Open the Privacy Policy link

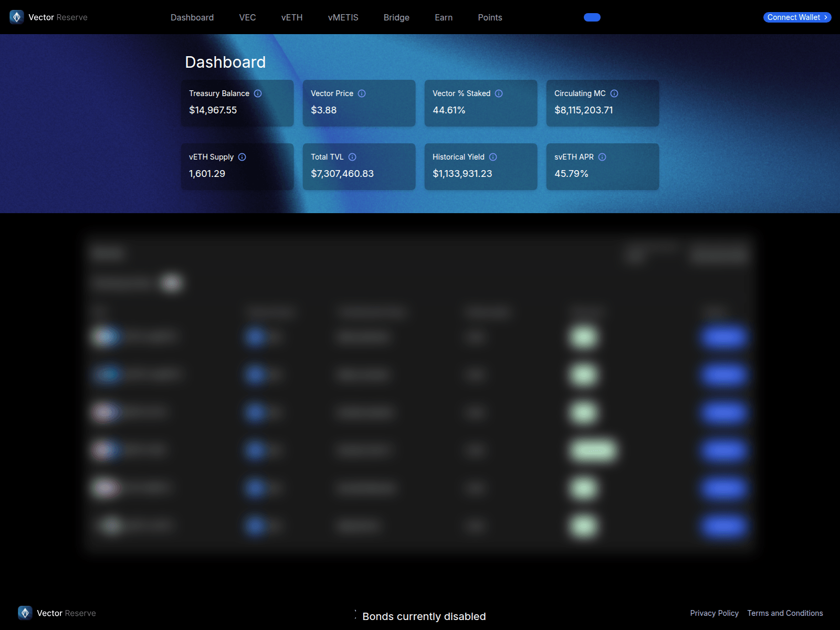click(x=714, y=613)
